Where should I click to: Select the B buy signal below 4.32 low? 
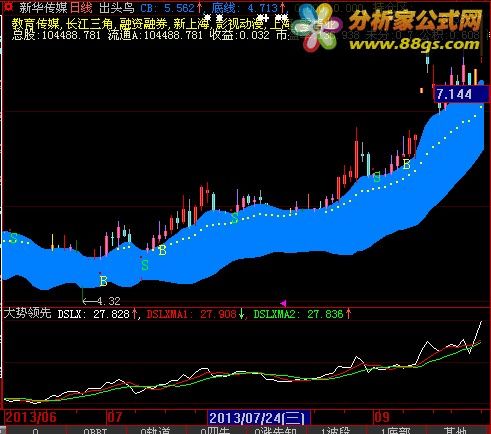click(103, 281)
